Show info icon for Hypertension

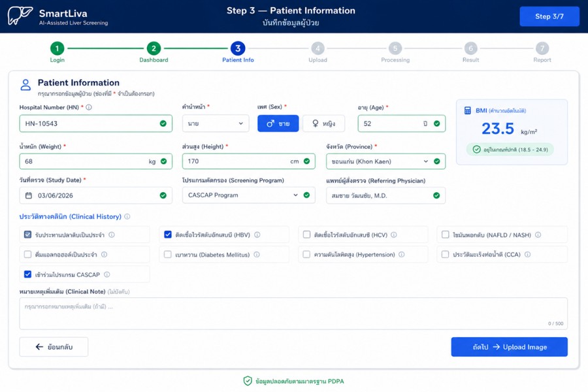coord(402,254)
